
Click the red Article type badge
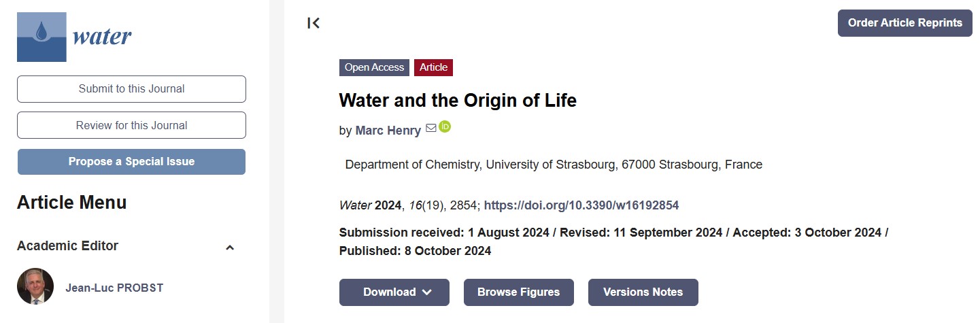[x=433, y=67]
